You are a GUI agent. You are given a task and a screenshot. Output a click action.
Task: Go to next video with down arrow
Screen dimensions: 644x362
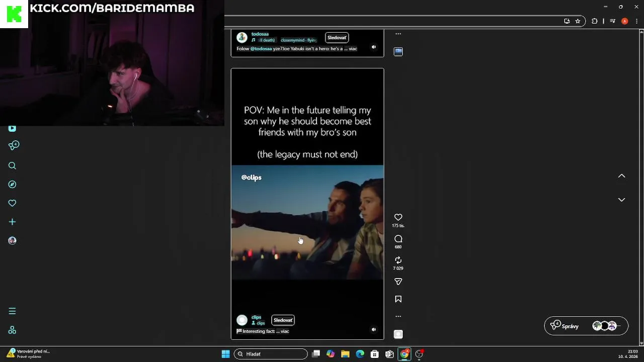click(621, 200)
